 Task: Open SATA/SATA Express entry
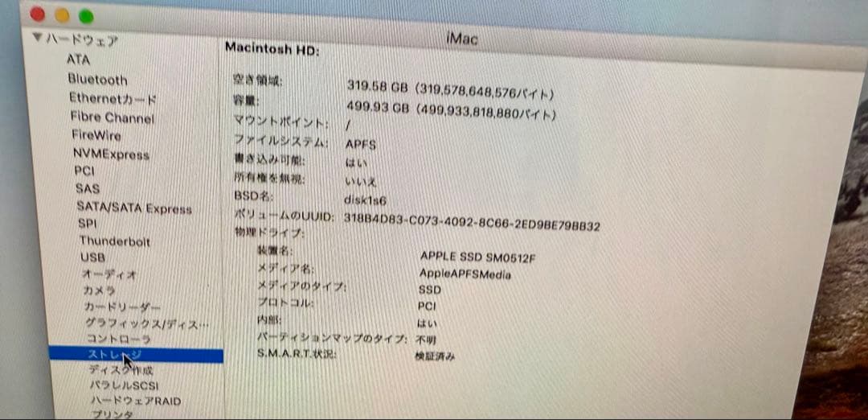(x=134, y=208)
